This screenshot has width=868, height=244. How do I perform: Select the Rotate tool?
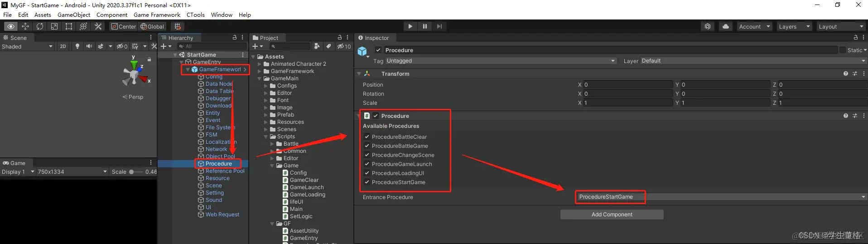point(40,26)
